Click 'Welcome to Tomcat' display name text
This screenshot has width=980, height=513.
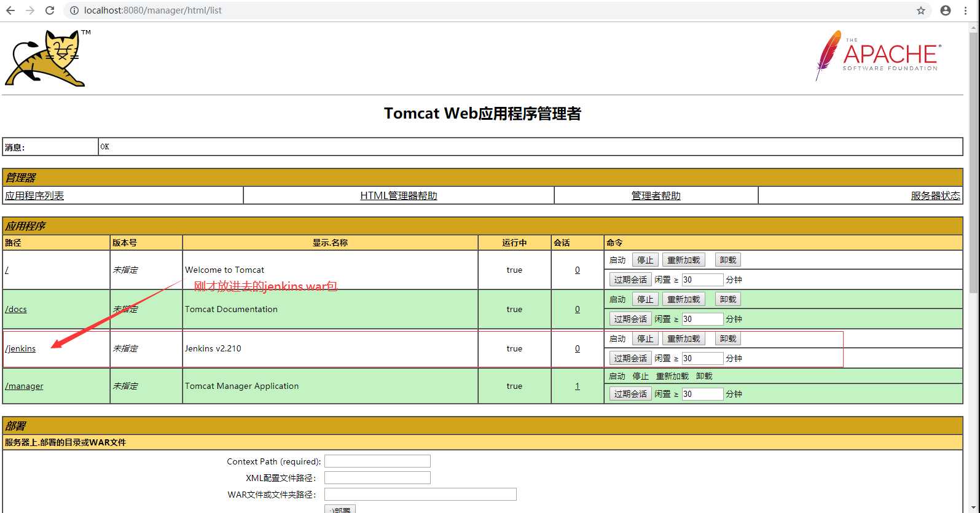click(x=225, y=270)
